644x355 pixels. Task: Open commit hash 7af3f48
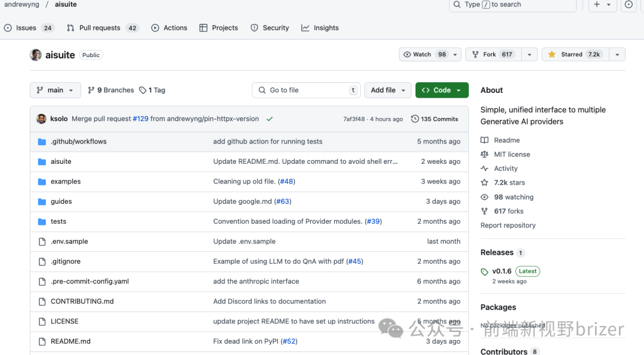pos(354,119)
